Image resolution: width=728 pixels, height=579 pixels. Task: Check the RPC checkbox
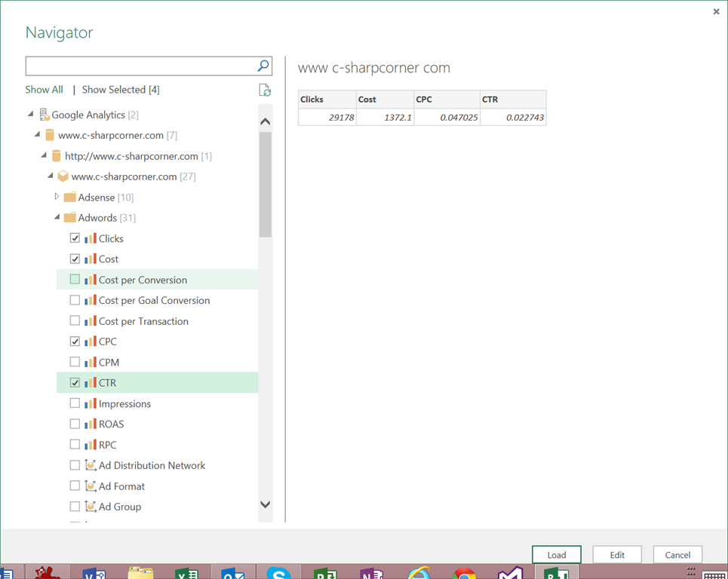click(75, 445)
